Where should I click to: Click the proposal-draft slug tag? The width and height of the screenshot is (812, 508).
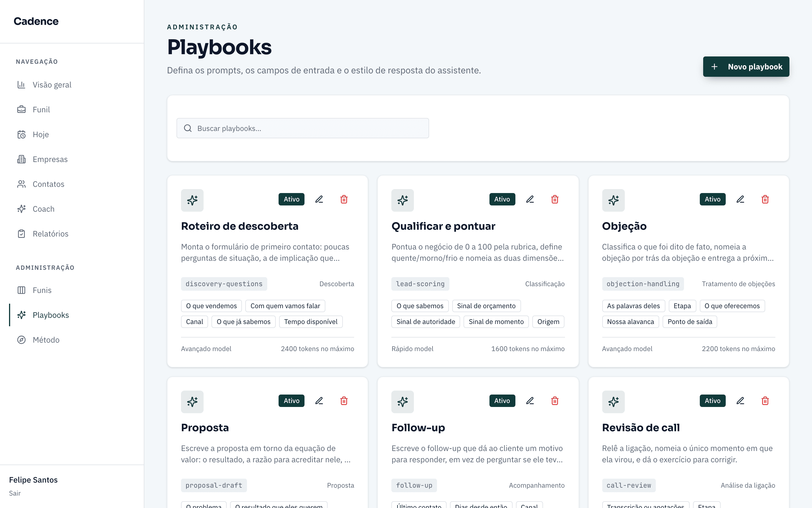(214, 485)
